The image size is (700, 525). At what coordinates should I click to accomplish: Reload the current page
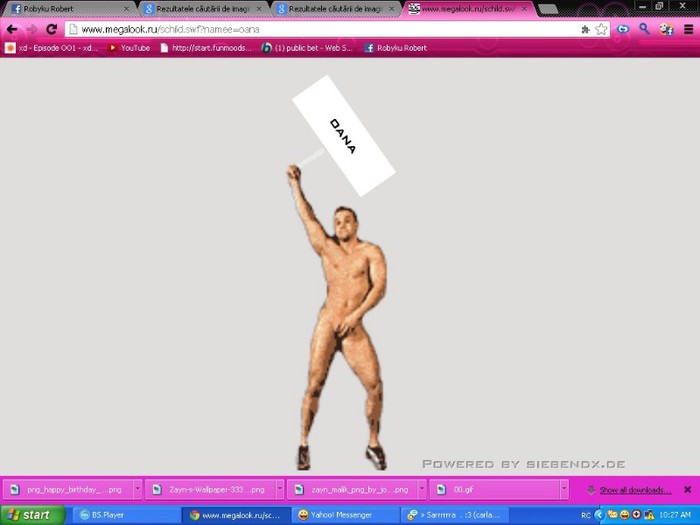point(51,29)
